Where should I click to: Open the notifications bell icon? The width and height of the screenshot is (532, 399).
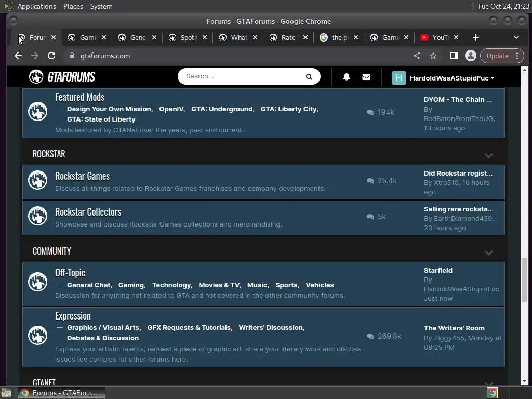pyautogui.click(x=347, y=77)
